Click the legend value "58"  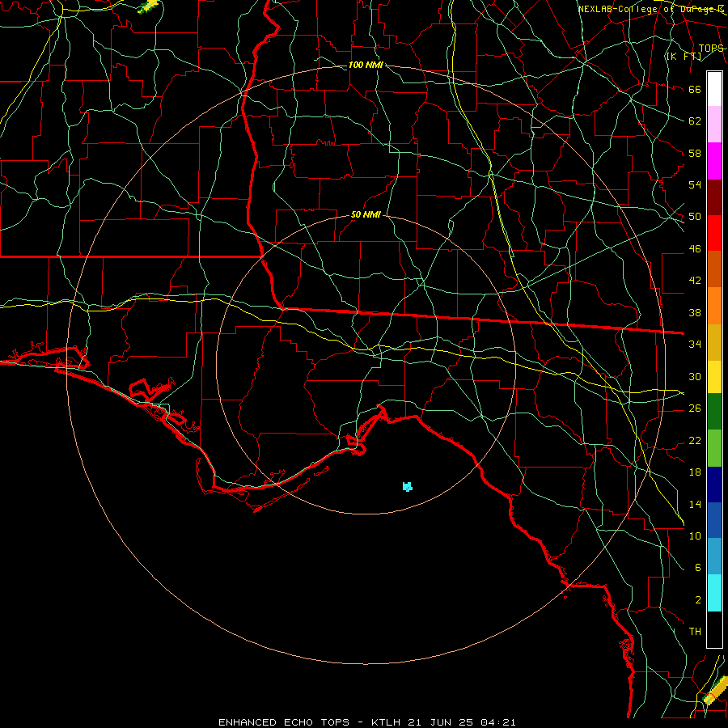695,153
